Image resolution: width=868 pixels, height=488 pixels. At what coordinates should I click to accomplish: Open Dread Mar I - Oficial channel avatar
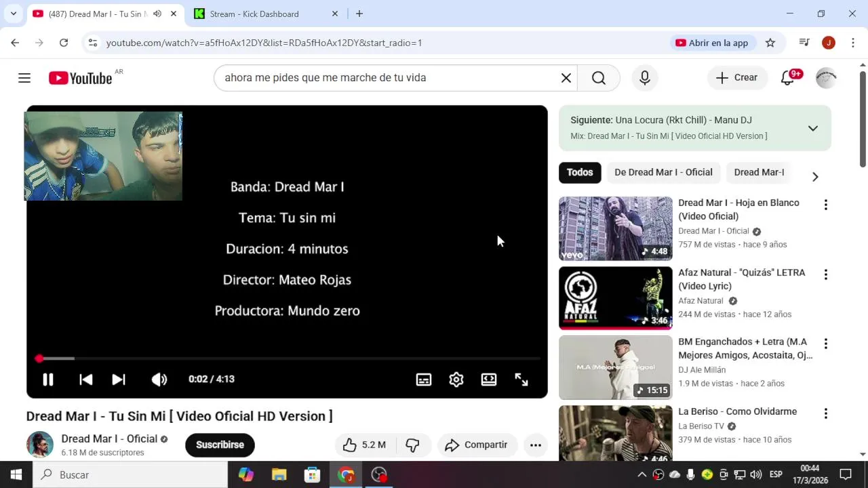[x=40, y=445]
